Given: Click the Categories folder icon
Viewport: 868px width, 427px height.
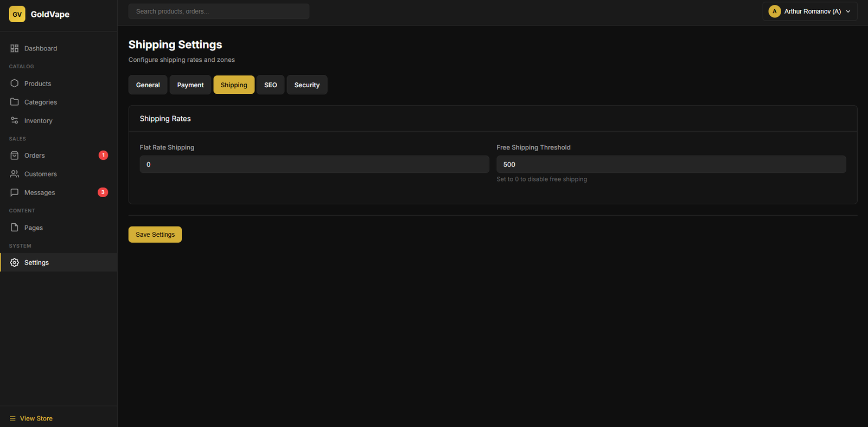Looking at the screenshot, I should click(x=15, y=102).
